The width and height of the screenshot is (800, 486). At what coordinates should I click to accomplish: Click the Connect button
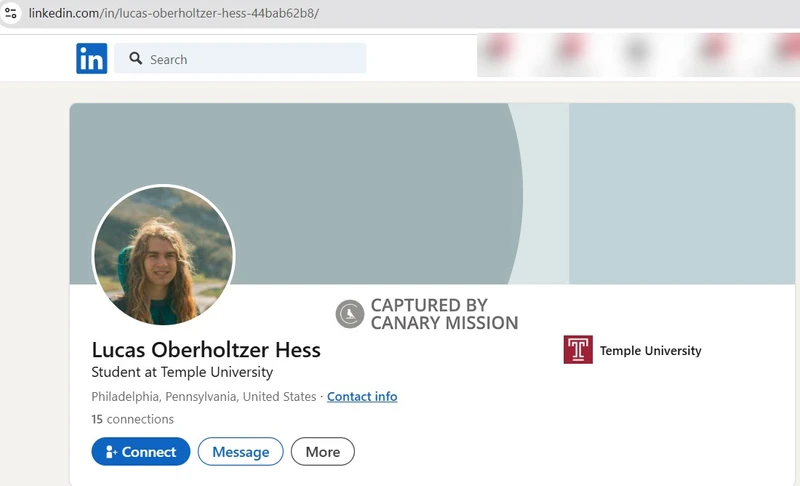tap(141, 451)
